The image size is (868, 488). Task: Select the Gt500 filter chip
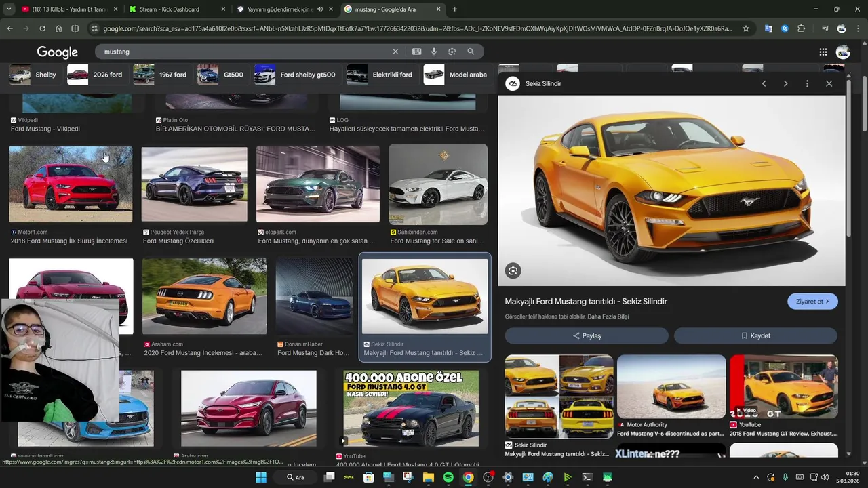coord(222,75)
